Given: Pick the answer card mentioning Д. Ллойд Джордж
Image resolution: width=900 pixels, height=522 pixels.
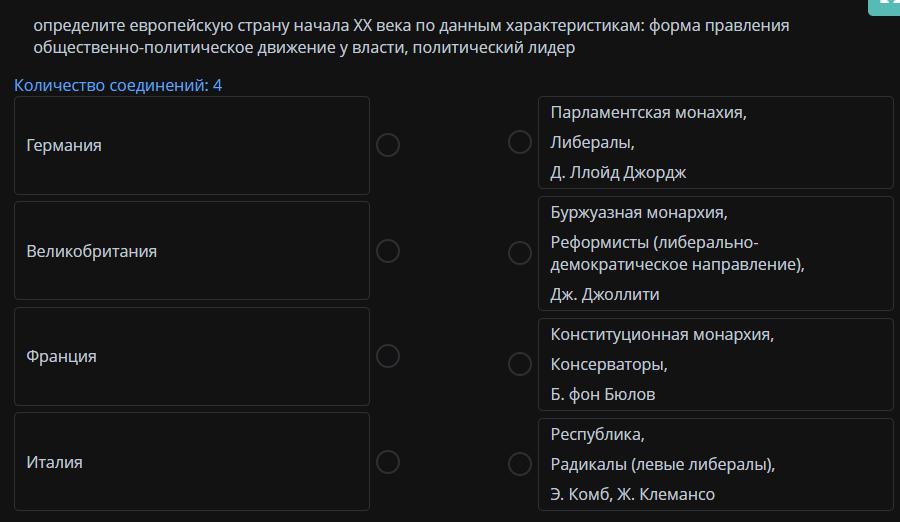Looking at the screenshot, I should 715,142.
